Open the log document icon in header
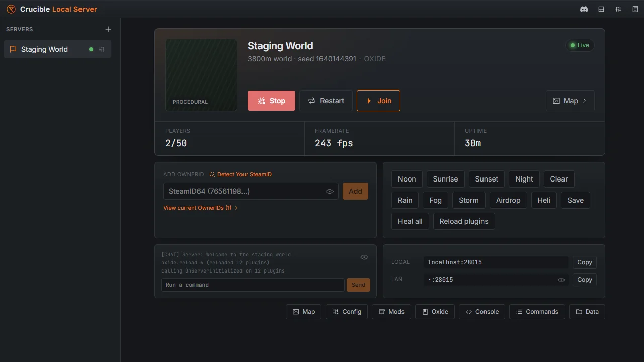The image size is (644, 362). pos(635,9)
